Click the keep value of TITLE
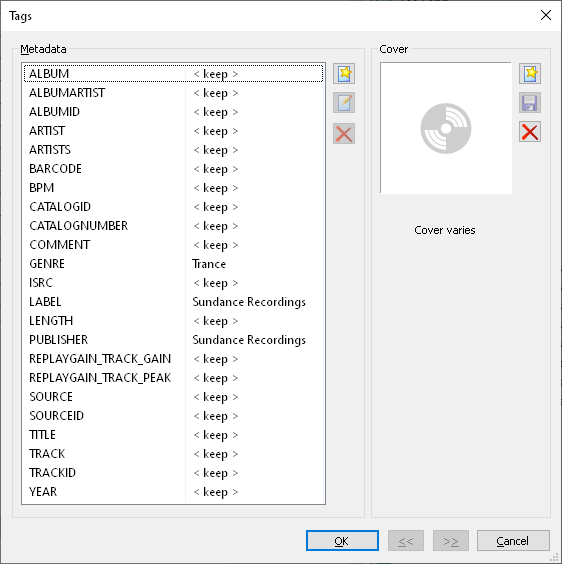562x564 pixels. click(x=216, y=435)
